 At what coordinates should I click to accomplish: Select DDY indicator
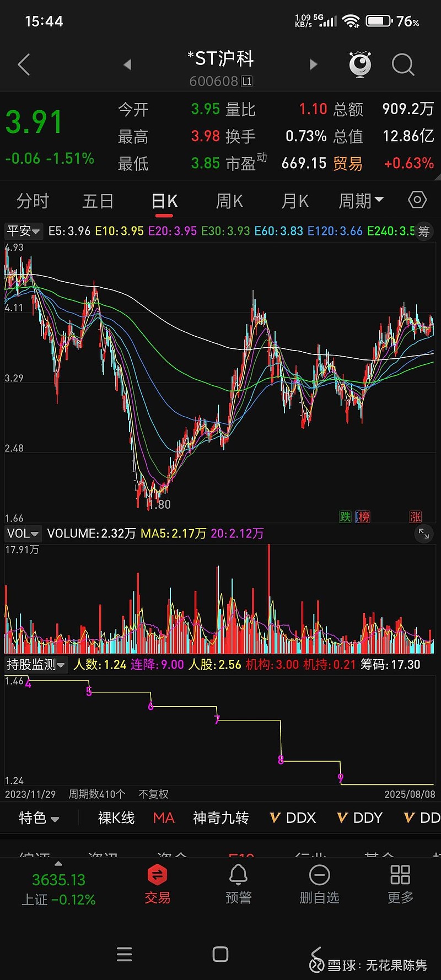click(360, 818)
